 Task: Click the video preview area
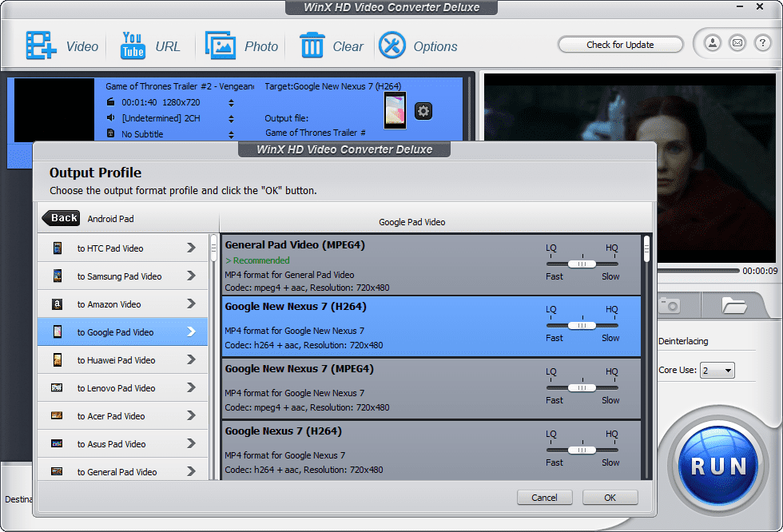[x=630, y=169]
